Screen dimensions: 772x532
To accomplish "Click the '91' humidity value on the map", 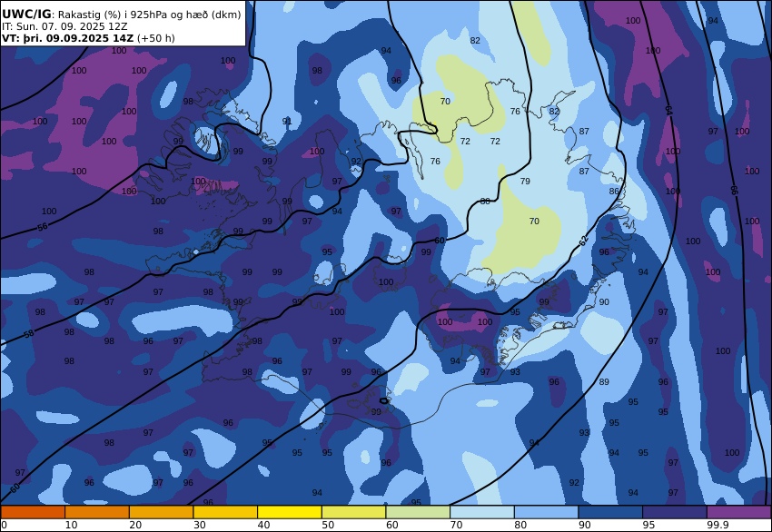I will pyautogui.click(x=286, y=121).
